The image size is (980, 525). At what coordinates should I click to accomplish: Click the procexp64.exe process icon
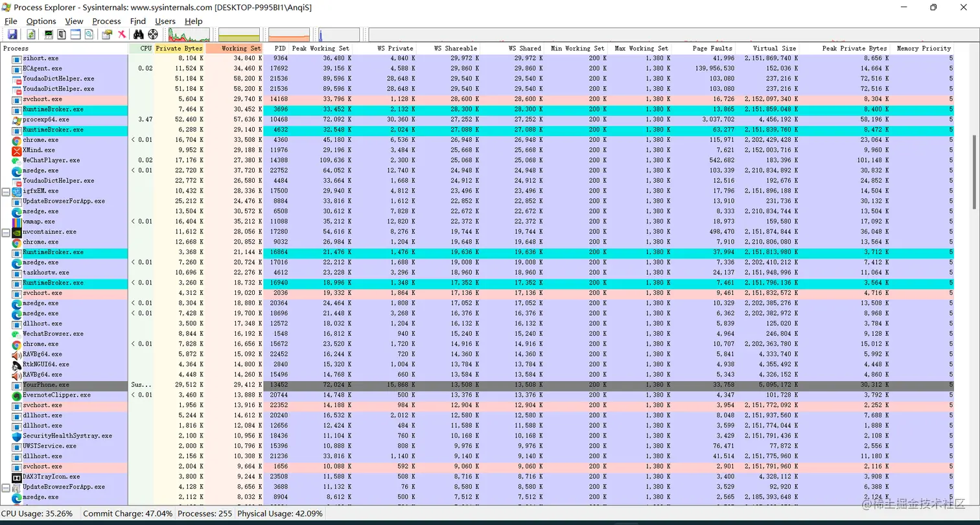17,120
